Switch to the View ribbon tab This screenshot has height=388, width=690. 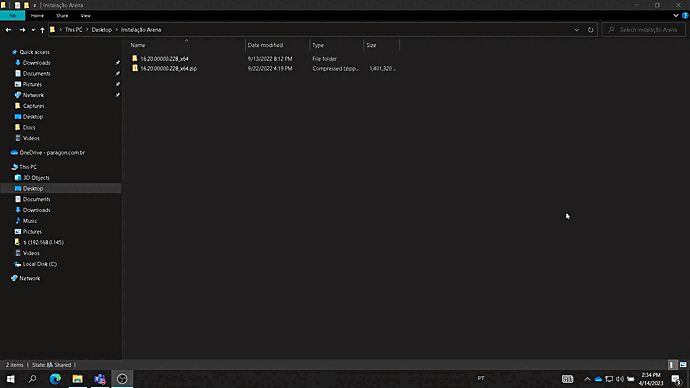pos(85,15)
